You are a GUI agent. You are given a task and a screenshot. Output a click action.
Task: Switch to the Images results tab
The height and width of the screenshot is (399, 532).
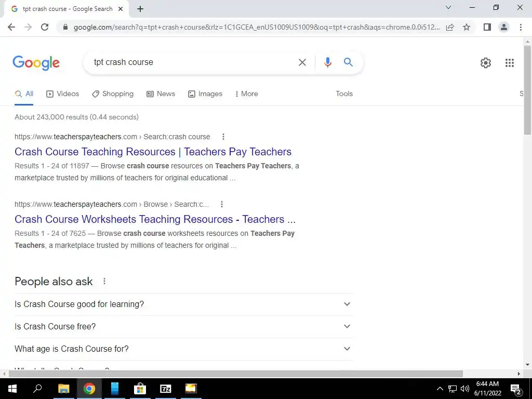coord(205,94)
